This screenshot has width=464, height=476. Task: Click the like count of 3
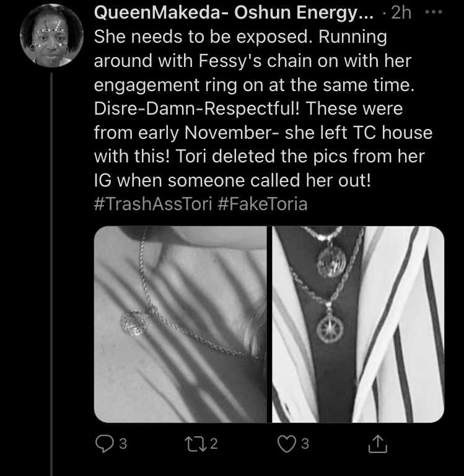pyautogui.click(x=305, y=444)
